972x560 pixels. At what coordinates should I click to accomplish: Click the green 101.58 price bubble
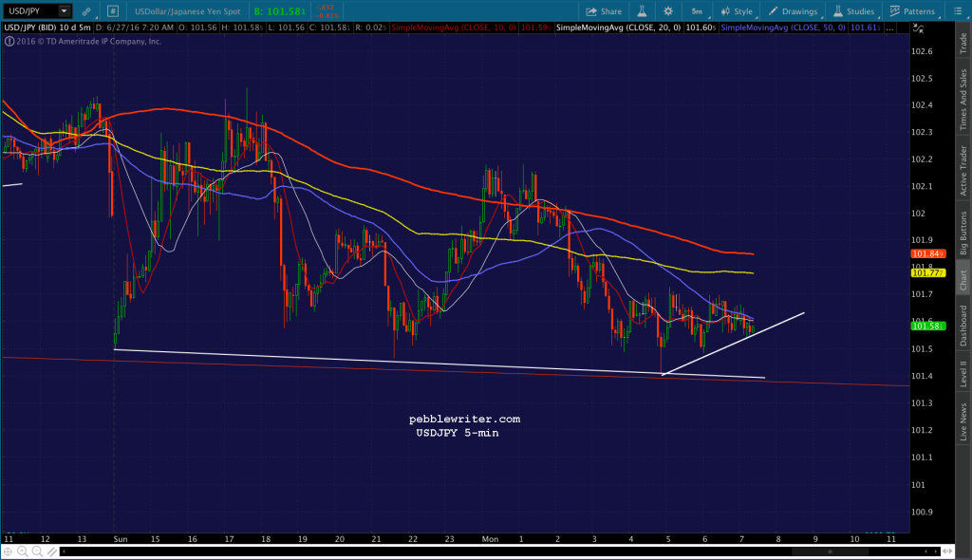click(928, 327)
